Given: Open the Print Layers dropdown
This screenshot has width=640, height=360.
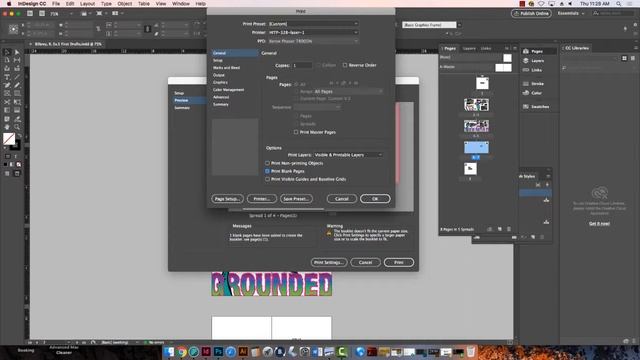Looking at the screenshot, I should click(348, 155).
